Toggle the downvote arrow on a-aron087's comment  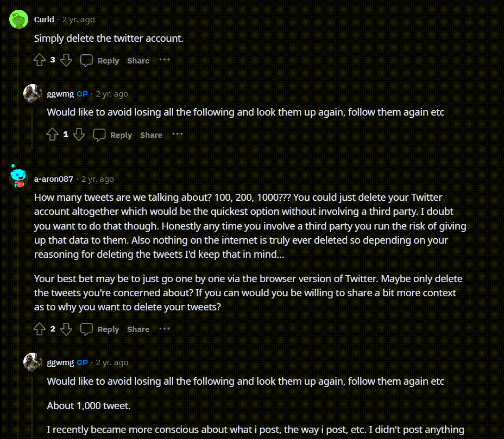66,329
